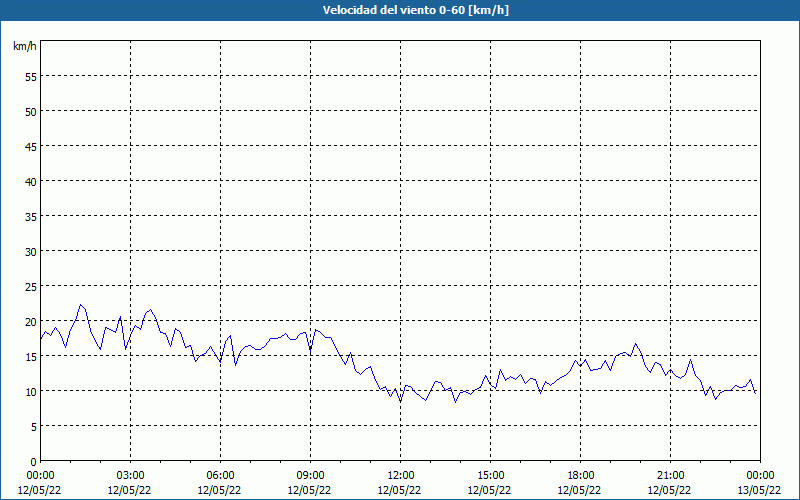Screen dimensions: 800x500
Task: Click the '06:00' time axis label
Action: pyautogui.click(x=220, y=476)
